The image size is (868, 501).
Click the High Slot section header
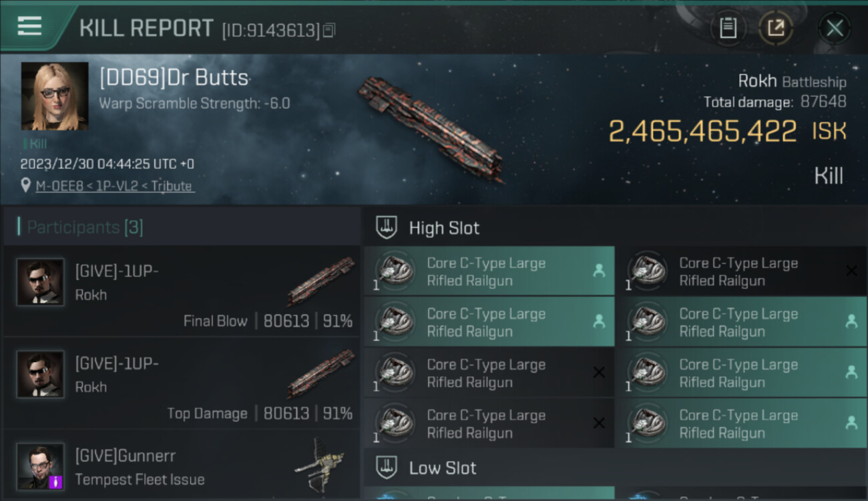444,228
